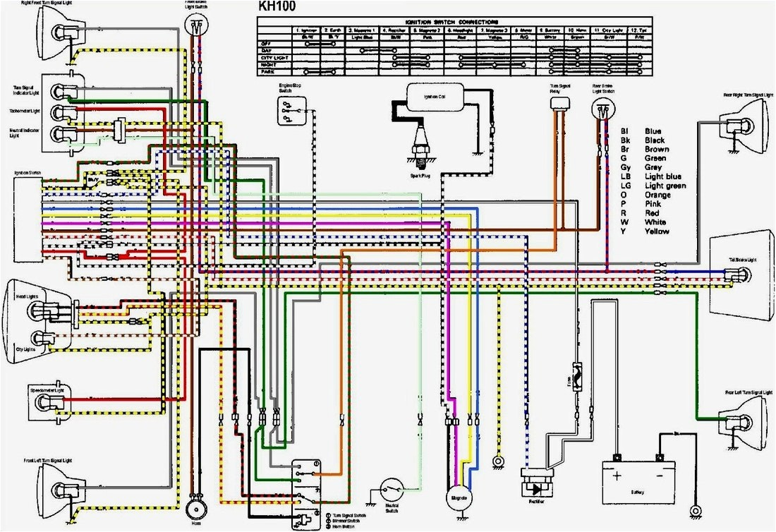Click the Rear Left Turn Signal Light

741,420
